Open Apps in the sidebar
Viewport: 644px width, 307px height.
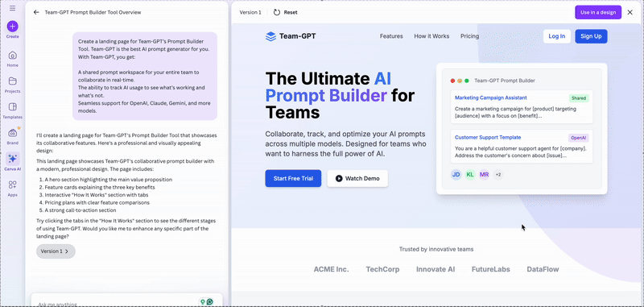click(x=12, y=189)
